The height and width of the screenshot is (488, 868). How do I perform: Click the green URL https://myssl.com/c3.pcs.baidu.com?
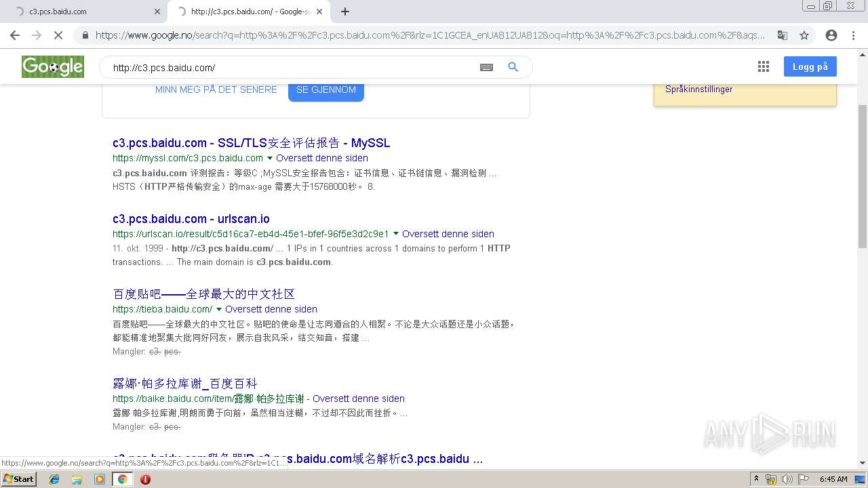pyautogui.click(x=188, y=158)
